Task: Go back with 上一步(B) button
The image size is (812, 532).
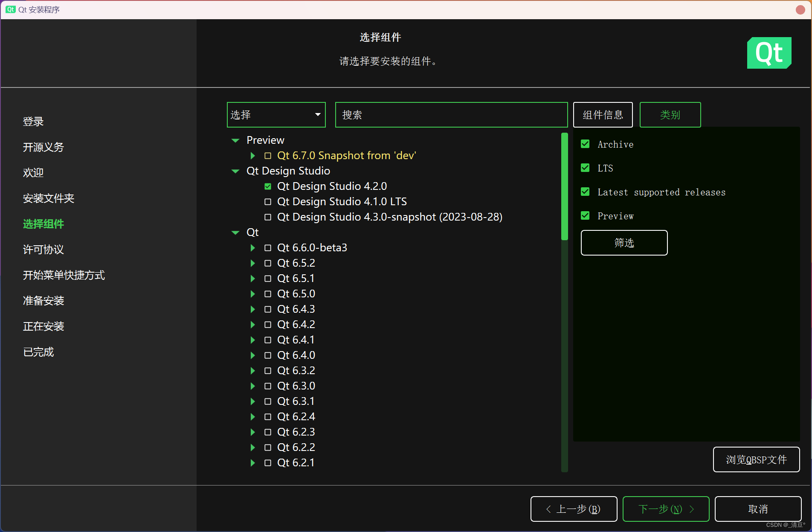Action: tap(574, 509)
